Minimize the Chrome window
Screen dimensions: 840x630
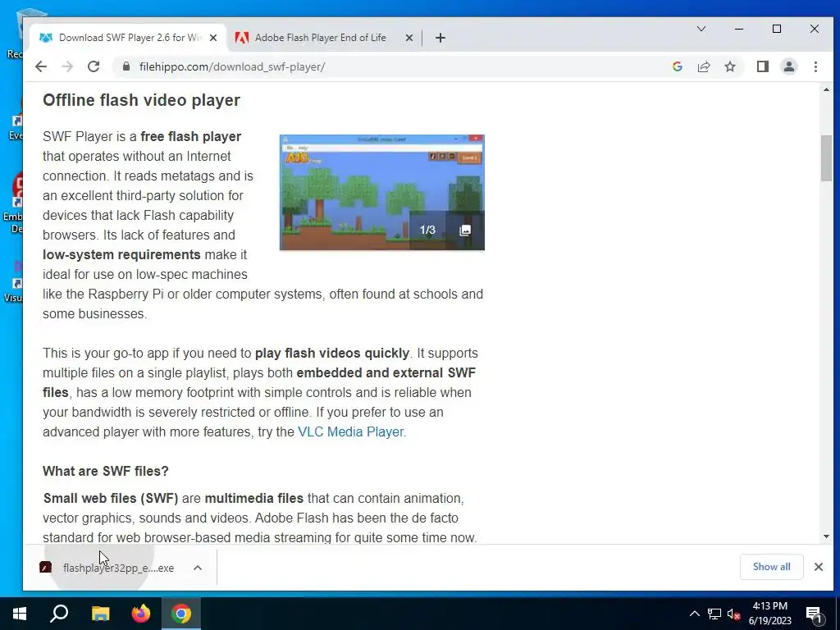point(739,29)
